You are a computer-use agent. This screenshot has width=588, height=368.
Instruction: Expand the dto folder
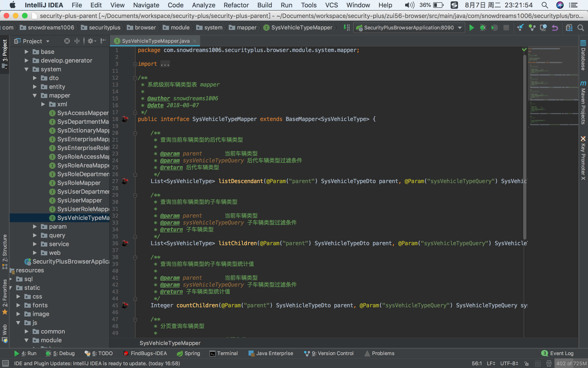coord(35,78)
